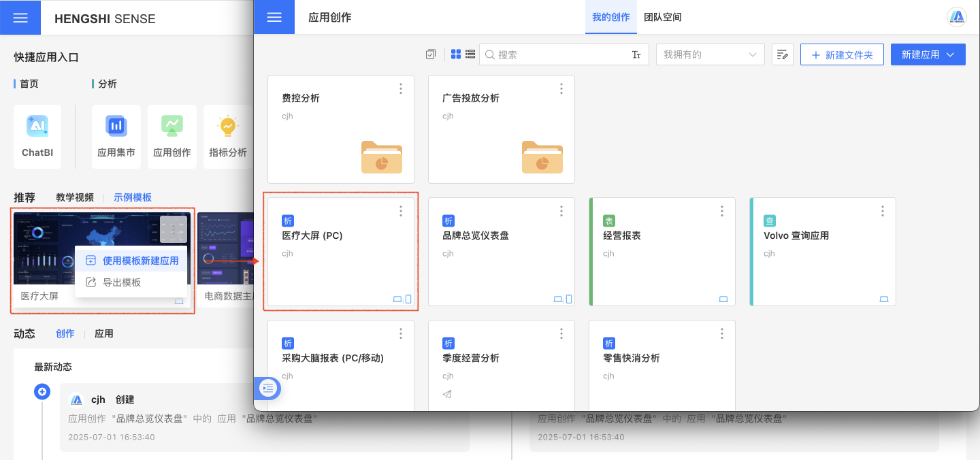Open the hamburger menu in 应用创作 header
This screenshot has height=460, width=980.
coord(274,17)
